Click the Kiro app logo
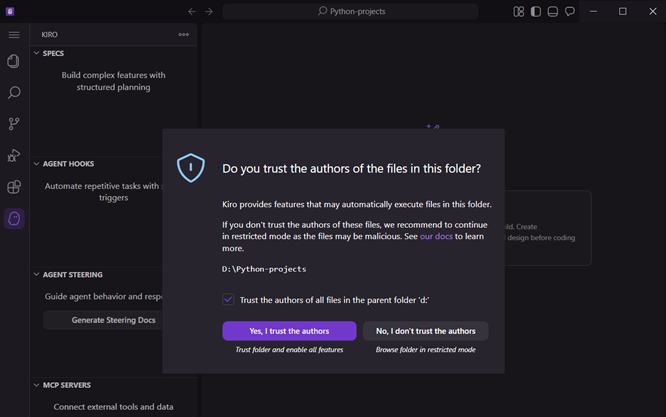666x417 pixels. tap(10, 11)
